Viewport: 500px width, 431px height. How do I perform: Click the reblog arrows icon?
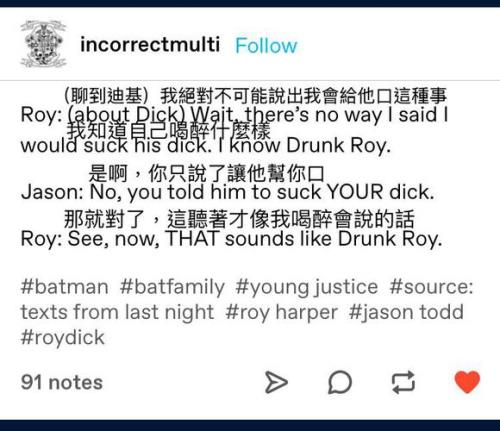(403, 382)
